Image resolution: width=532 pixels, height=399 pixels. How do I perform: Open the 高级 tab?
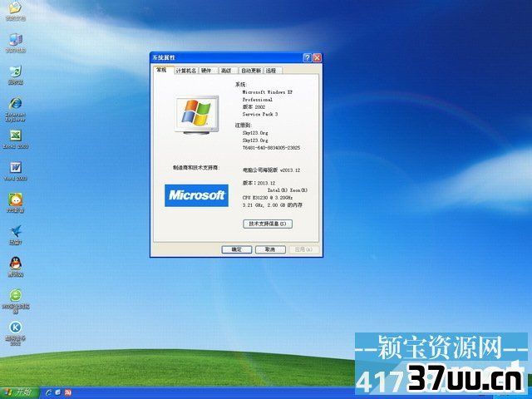(226, 71)
